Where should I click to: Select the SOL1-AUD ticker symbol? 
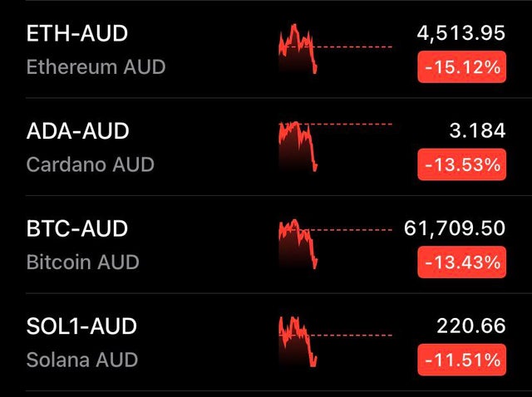pos(81,326)
